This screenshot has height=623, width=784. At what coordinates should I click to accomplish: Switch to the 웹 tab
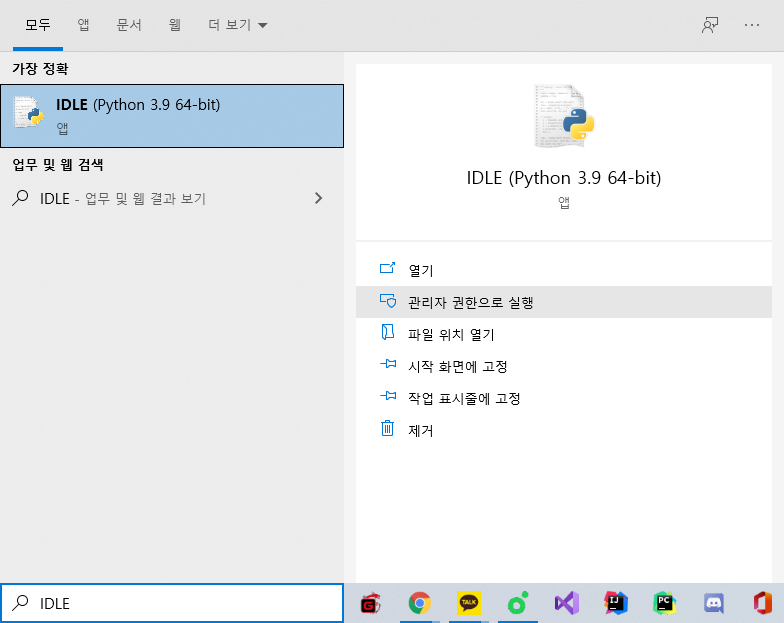pos(174,25)
